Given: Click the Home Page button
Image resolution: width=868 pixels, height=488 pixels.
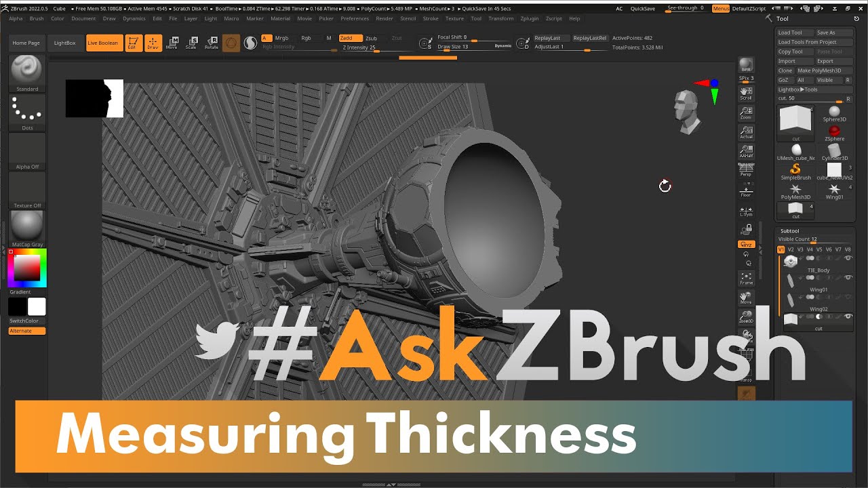Looking at the screenshot, I should [26, 43].
